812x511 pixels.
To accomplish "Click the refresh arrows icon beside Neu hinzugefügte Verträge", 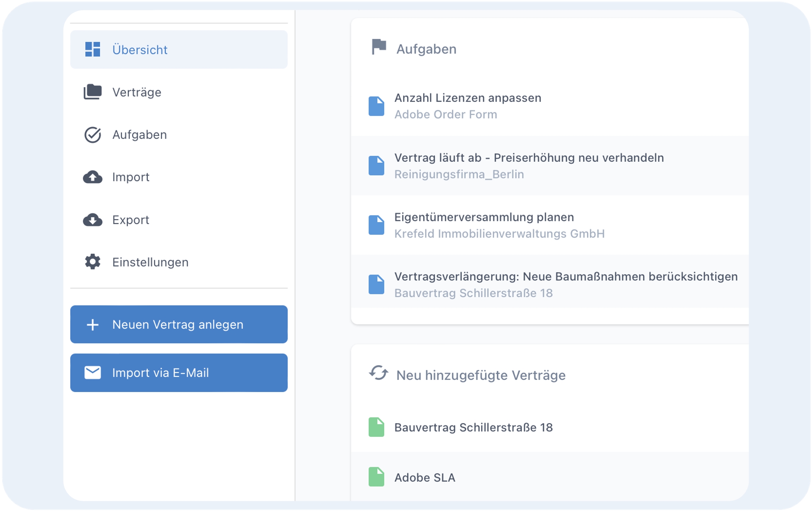I will point(378,373).
